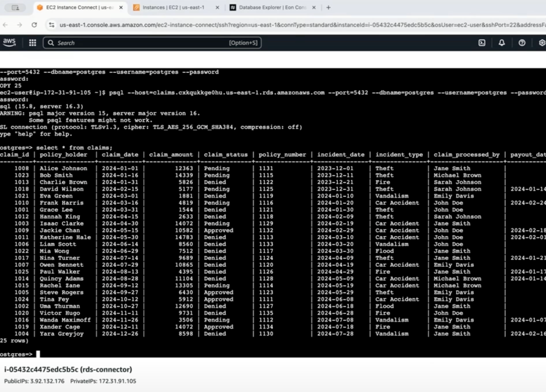Open the tab search button
The height and width of the screenshot is (392, 546).
point(15,7)
